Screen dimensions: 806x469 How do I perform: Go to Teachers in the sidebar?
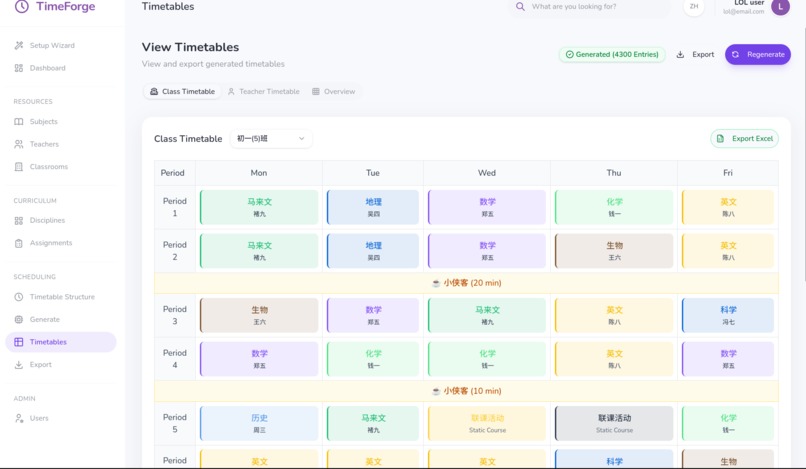click(x=61, y=144)
